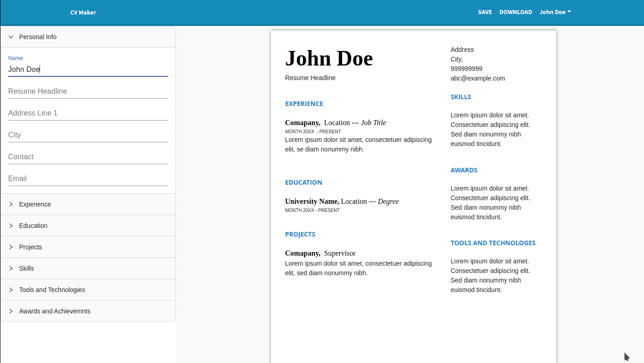Click the chevron beside Tools and Technologies
This screenshot has height=363, width=644.
click(x=11, y=290)
